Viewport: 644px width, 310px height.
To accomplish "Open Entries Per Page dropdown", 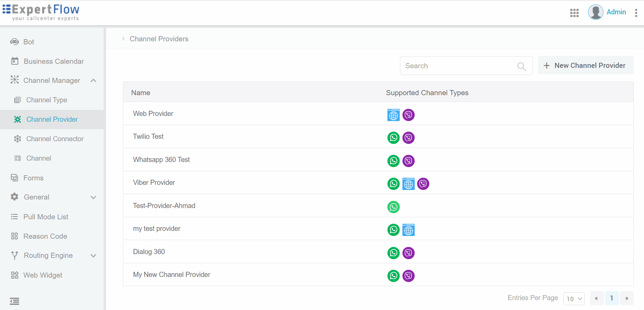I will [574, 299].
